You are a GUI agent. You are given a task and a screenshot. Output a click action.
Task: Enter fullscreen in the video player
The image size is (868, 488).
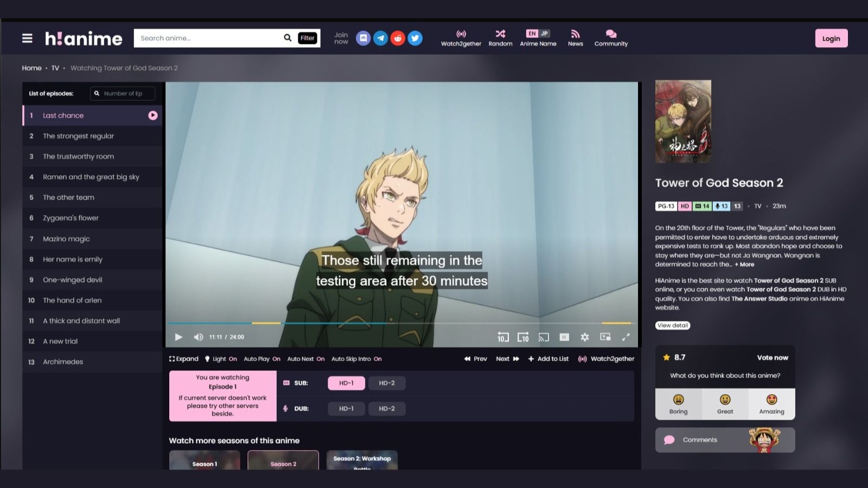[626, 337]
